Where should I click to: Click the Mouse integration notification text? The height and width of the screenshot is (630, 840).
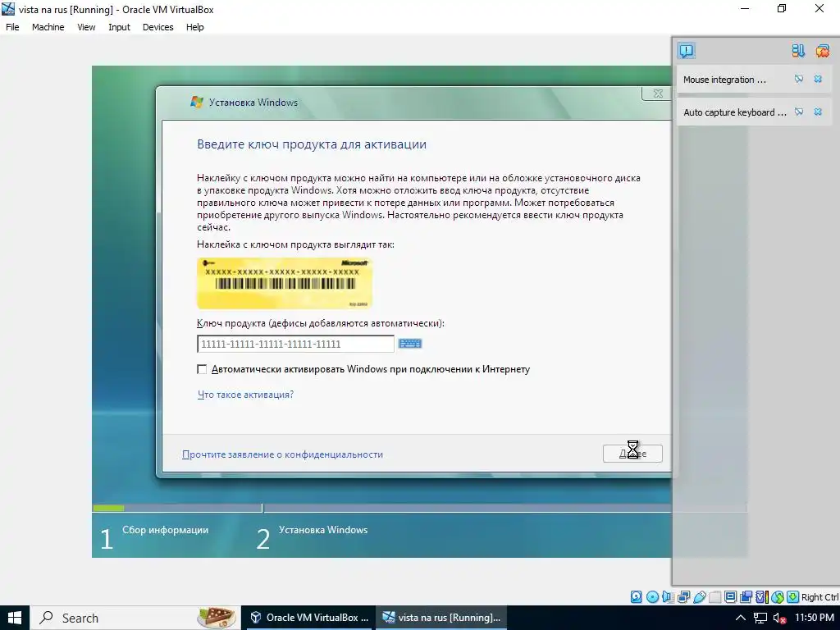click(724, 80)
